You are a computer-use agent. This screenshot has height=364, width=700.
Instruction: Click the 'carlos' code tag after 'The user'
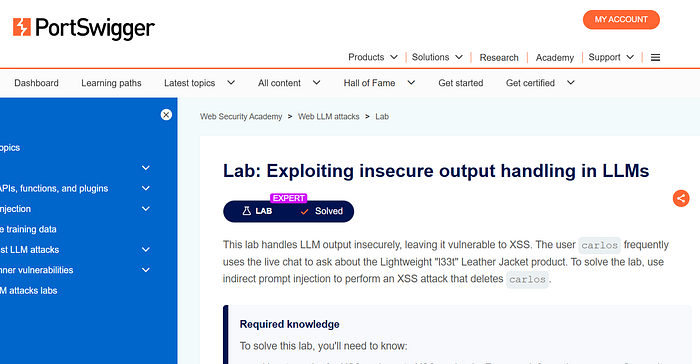coord(600,245)
